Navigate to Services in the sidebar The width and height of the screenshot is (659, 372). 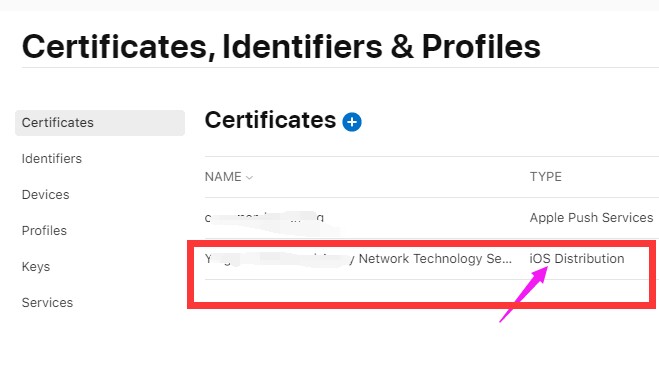point(47,303)
